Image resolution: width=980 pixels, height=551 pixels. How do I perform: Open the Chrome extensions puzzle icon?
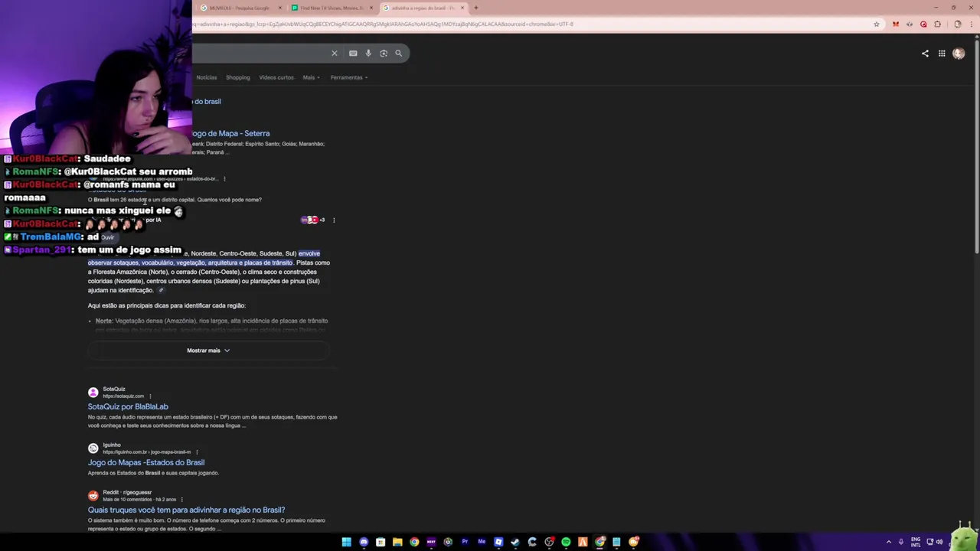[937, 24]
